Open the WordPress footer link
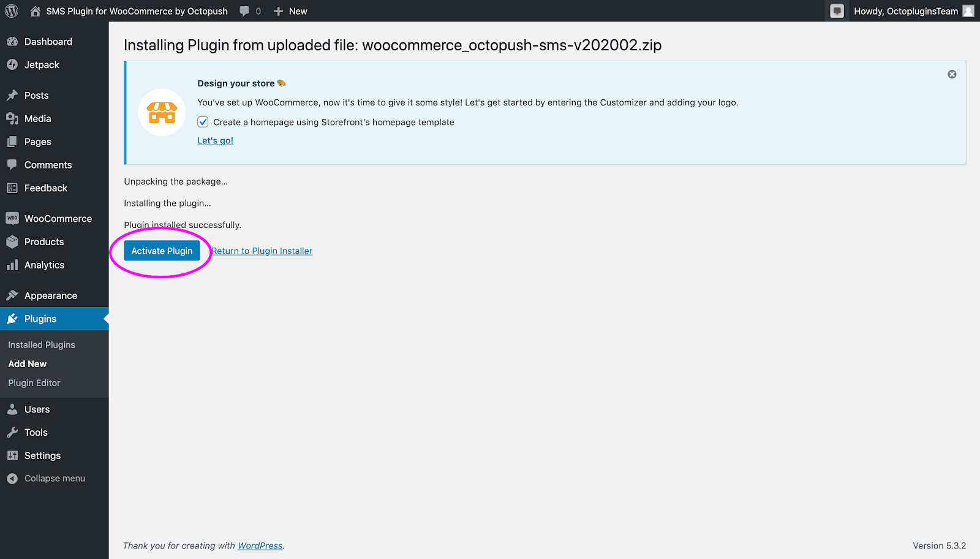 click(x=260, y=546)
